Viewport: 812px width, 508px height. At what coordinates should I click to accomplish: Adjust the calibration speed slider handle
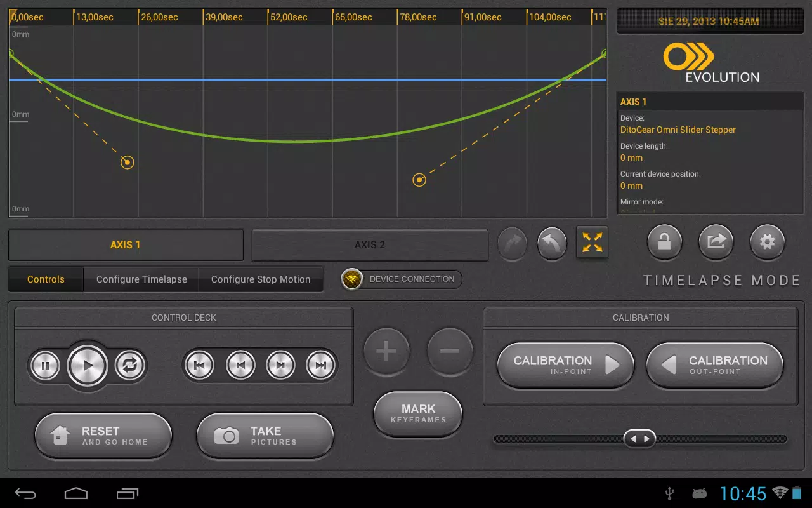640,439
